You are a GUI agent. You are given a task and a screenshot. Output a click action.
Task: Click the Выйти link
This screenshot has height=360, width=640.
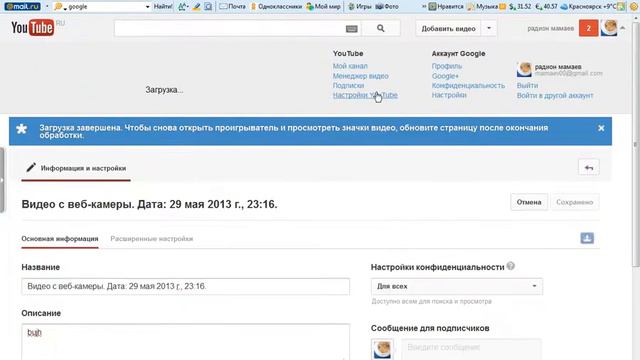527,85
